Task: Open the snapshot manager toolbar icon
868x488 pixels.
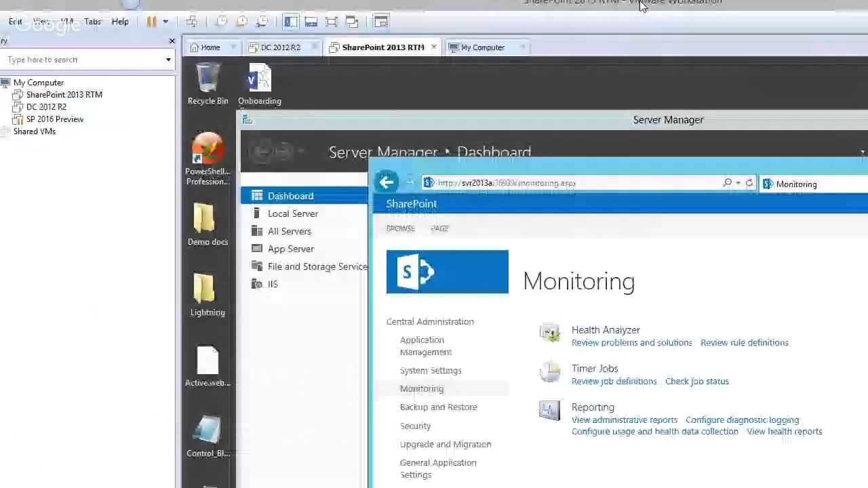Action: coord(262,22)
